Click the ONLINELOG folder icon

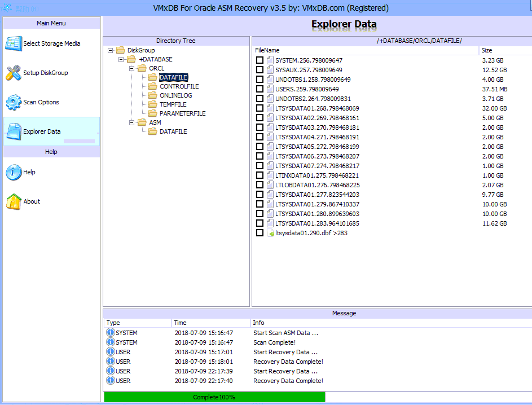[153, 95]
